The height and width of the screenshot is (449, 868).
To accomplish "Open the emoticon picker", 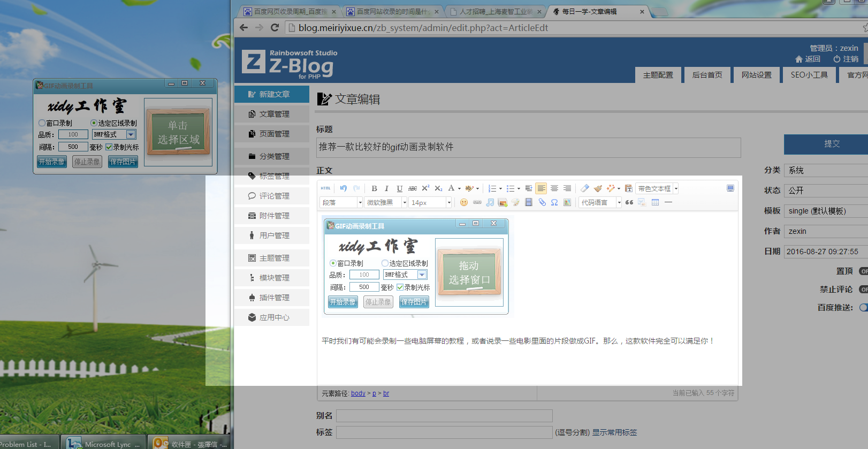I will click(x=464, y=202).
